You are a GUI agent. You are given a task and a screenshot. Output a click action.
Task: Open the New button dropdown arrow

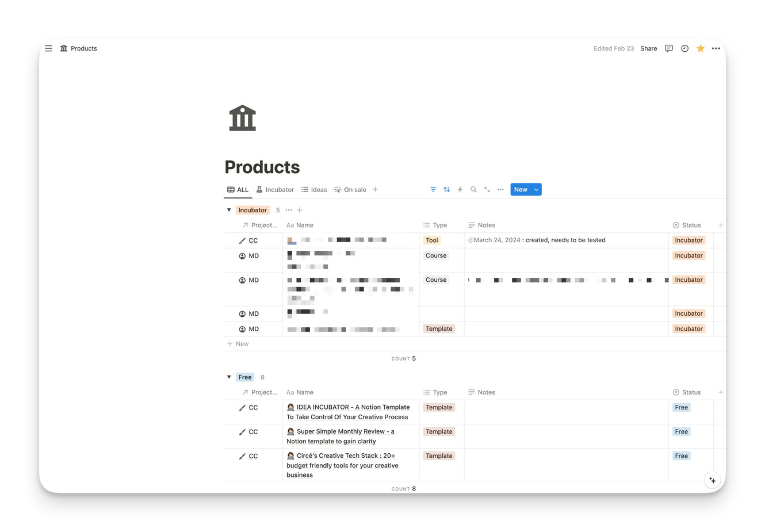[536, 190]
